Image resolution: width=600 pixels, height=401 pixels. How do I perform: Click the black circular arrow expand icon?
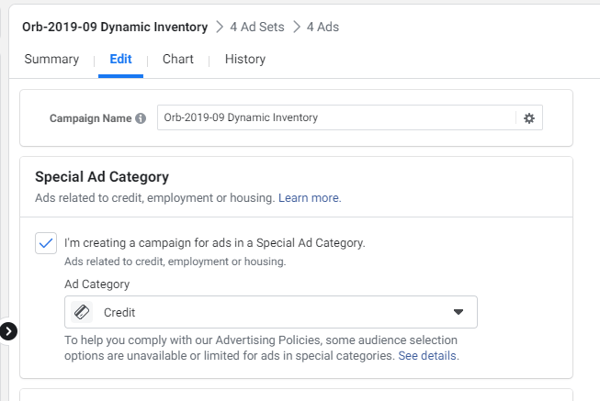tap(8, 331)
